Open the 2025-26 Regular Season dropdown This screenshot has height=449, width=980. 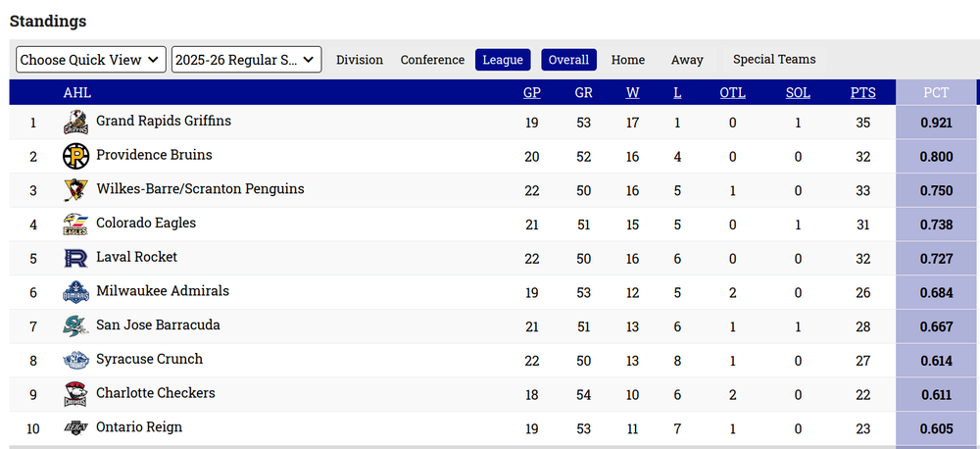tap(246, 60)
